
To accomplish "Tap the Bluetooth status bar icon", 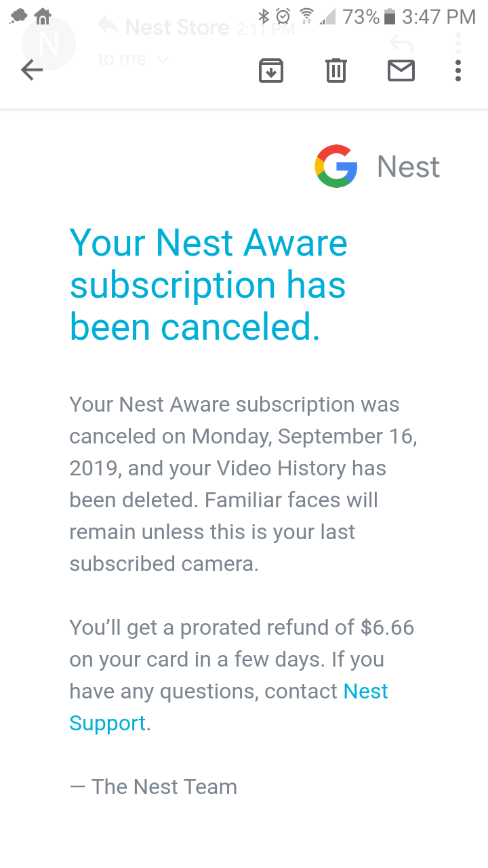I will click(264, 16).
